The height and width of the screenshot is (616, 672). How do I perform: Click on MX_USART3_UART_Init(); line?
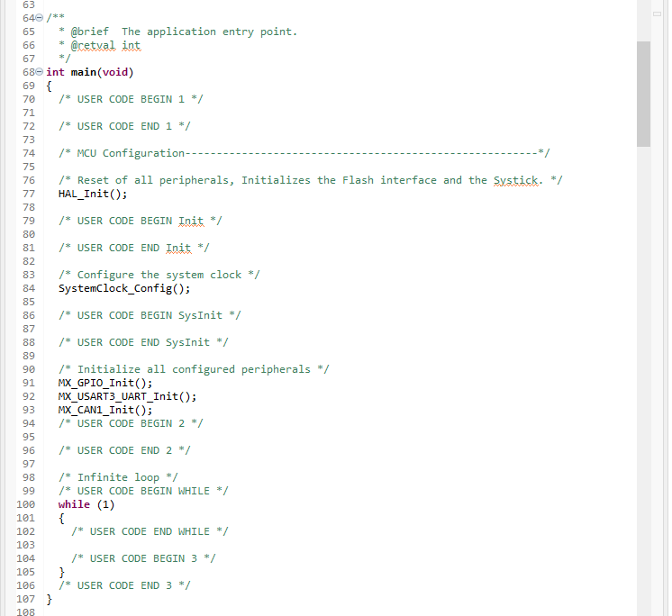click(x=127, y=396)
